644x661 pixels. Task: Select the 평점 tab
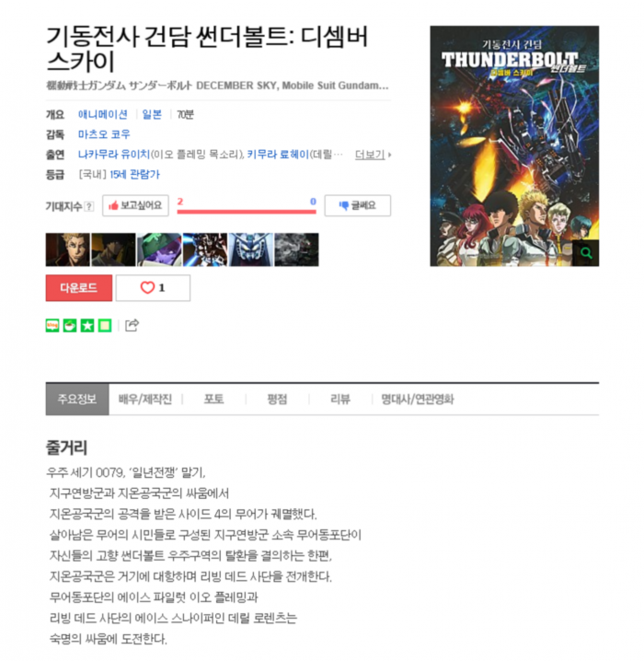(x=277, y=400)
